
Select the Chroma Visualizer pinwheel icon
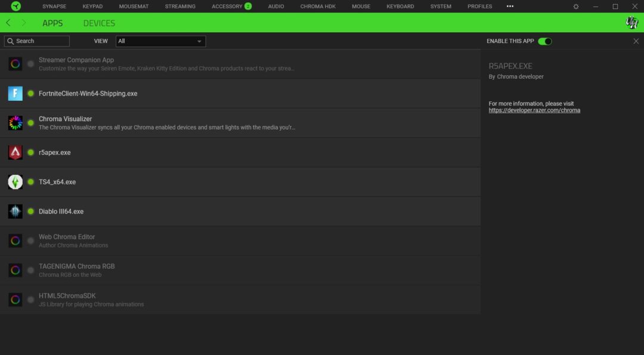pyautogui.click(x=15, y=122)
